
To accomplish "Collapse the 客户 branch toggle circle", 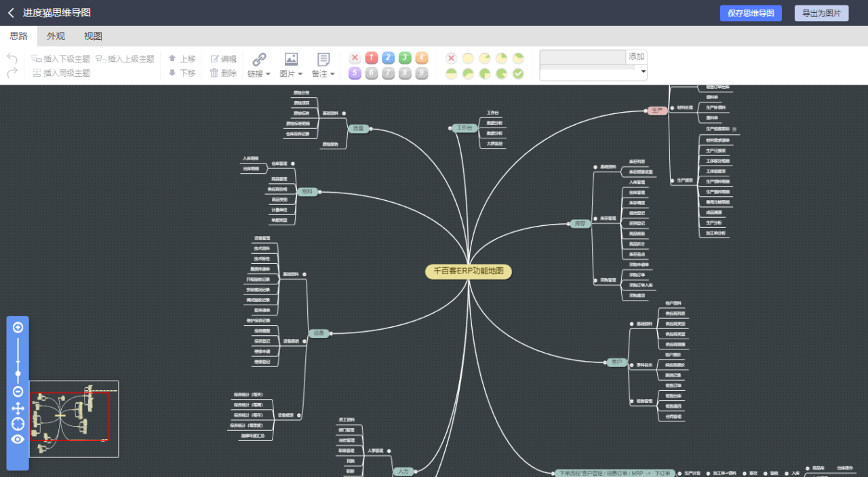I will point(605,362).
